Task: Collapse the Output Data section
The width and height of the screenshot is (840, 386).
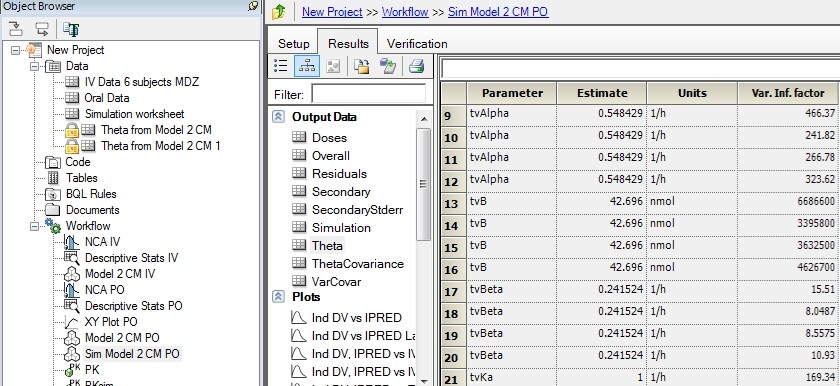Action: [x=278, y=117]
